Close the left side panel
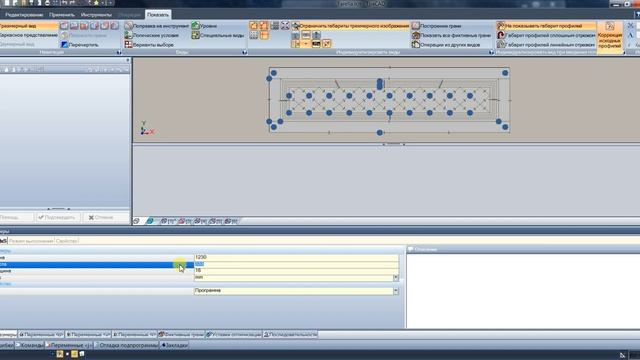Screen dimensions: 640x360 point(128,60)
